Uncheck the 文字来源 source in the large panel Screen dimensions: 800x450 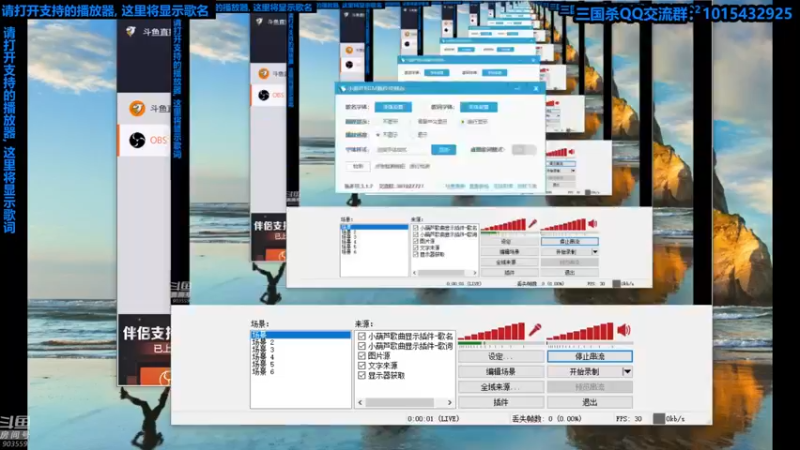pos(362,365)
